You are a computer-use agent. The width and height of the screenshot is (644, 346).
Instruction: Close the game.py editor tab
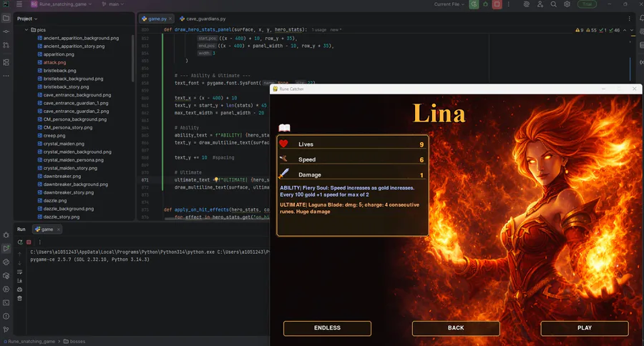point(170,19)
